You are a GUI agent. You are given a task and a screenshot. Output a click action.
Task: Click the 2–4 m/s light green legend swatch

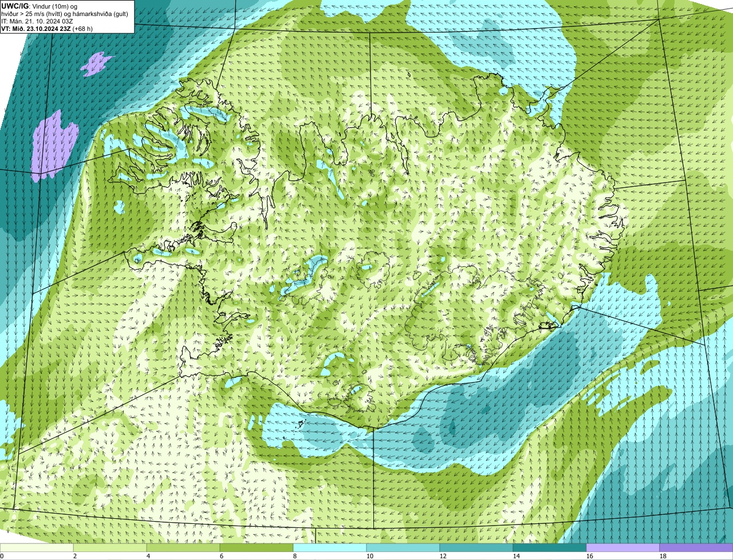coord(110,547)
